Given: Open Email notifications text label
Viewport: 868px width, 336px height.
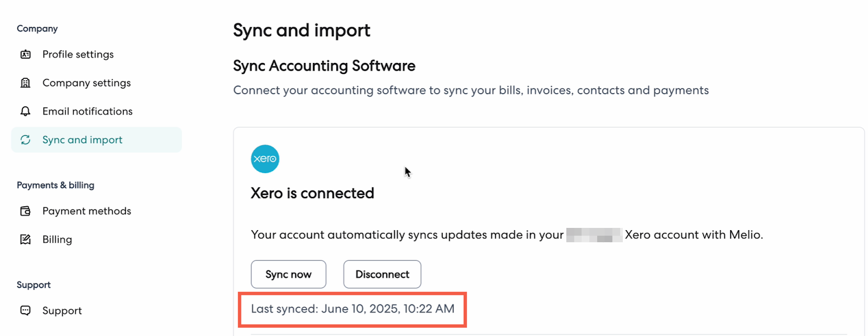Looking at the screenshot, I should point(87,111).
